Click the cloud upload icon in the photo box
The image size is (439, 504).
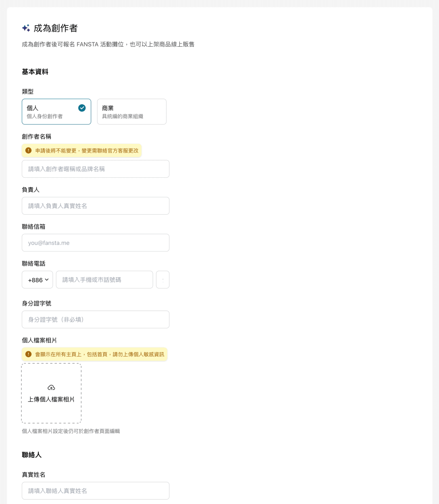click(x=51, y=387)
